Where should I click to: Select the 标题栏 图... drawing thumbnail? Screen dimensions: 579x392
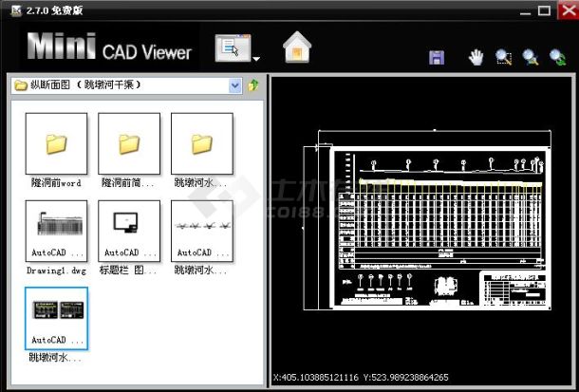129,231
